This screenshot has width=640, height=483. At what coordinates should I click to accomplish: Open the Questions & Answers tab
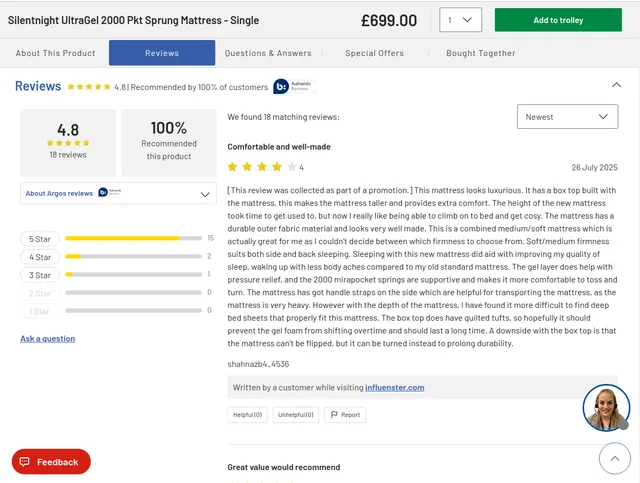point(268,53)
